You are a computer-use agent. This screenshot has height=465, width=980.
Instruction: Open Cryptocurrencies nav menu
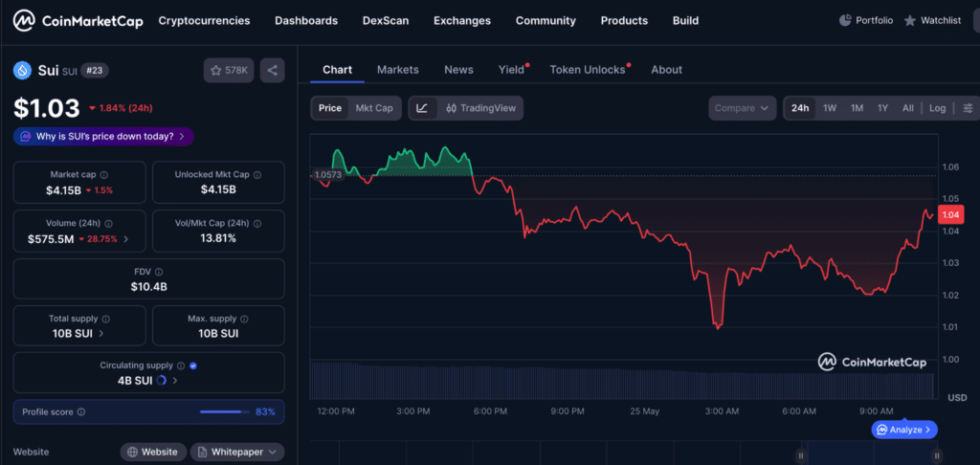(x=205, y=21)
